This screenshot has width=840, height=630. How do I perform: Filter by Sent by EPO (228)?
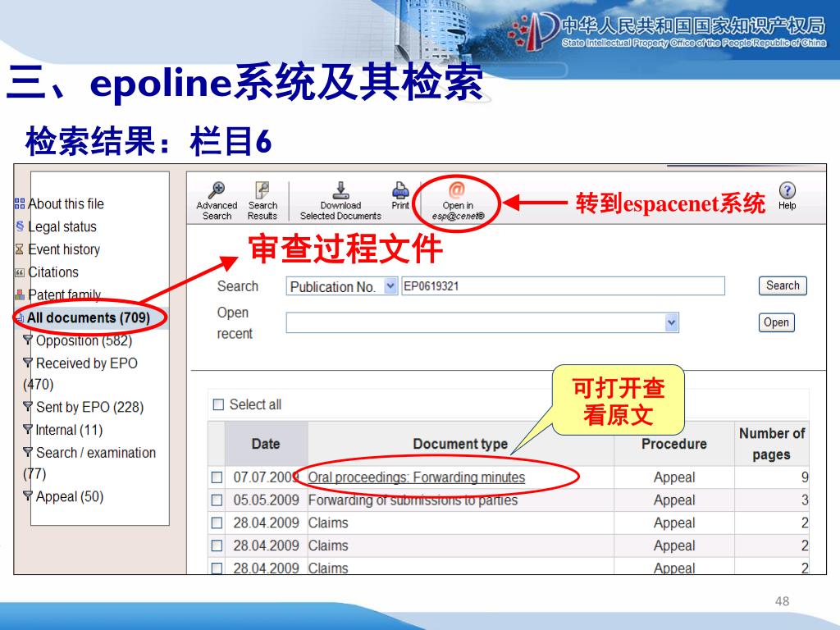90,407
